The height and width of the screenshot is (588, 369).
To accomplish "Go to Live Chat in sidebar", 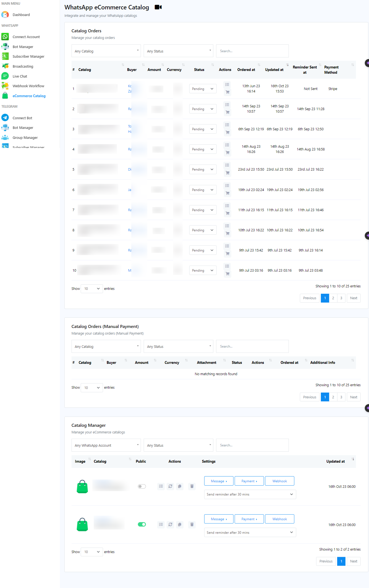I will point(20,76).
